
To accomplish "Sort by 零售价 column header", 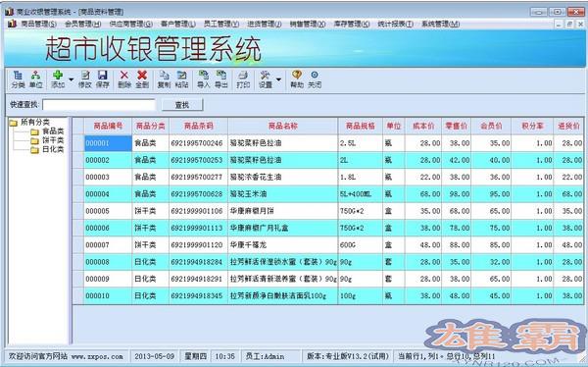I will [457, 127].
